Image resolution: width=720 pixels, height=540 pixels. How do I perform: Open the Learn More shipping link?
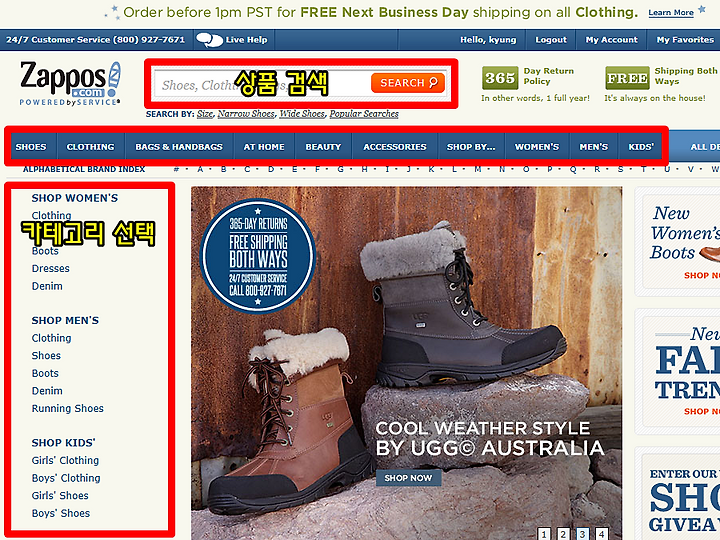(671, 13)
